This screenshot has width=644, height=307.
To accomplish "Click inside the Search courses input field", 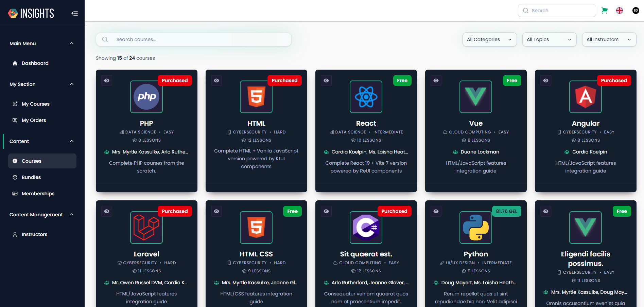I will tap(194, 39).
